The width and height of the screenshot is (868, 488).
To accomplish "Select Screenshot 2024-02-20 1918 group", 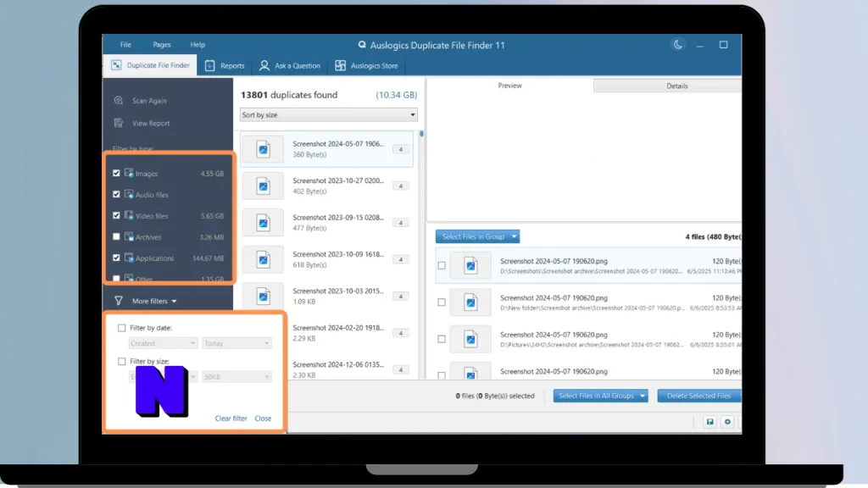I will point(326,333).
